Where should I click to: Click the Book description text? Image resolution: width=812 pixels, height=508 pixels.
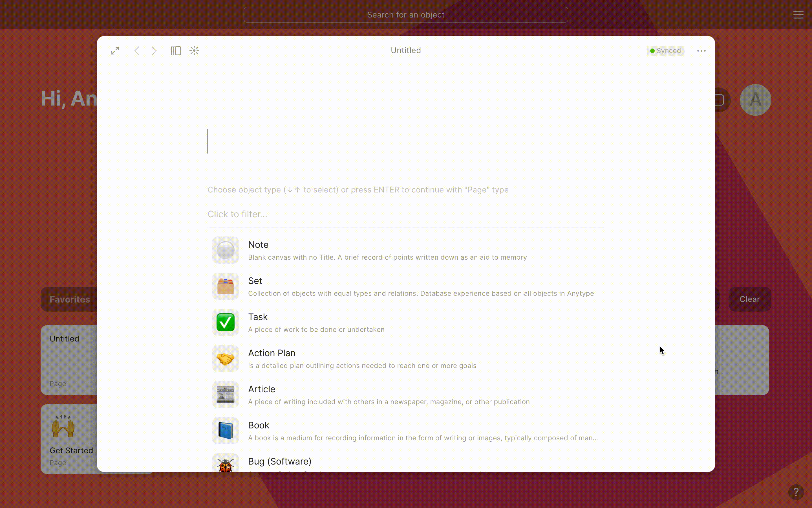[423, 438]
